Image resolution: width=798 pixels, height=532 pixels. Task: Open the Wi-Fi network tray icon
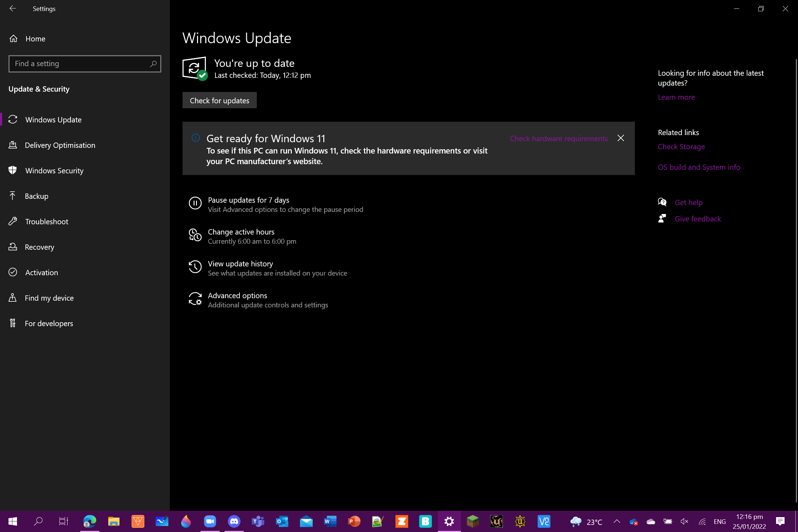702,522
